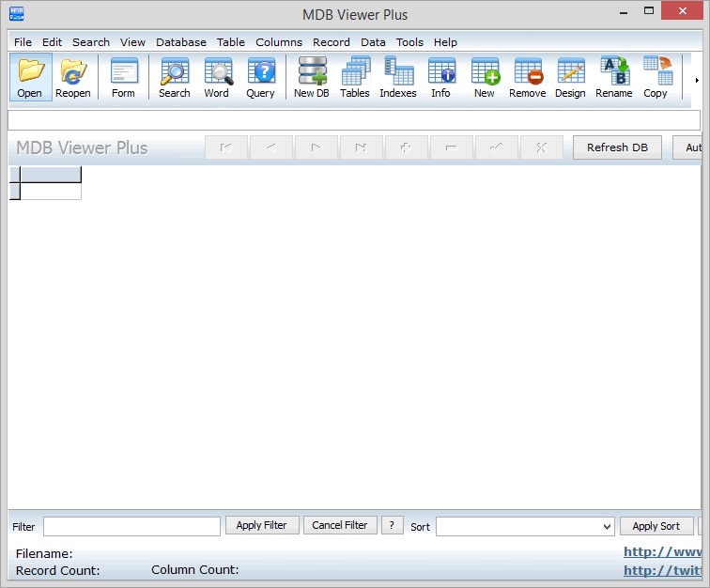Show database Info
The image size is (710, 588).
(440, 72)
